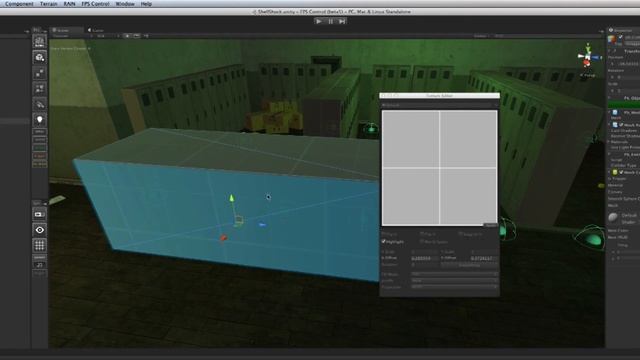
Task: Toggle the Mesh Renderer enabled checkbox
Action: tap(621, 124)
